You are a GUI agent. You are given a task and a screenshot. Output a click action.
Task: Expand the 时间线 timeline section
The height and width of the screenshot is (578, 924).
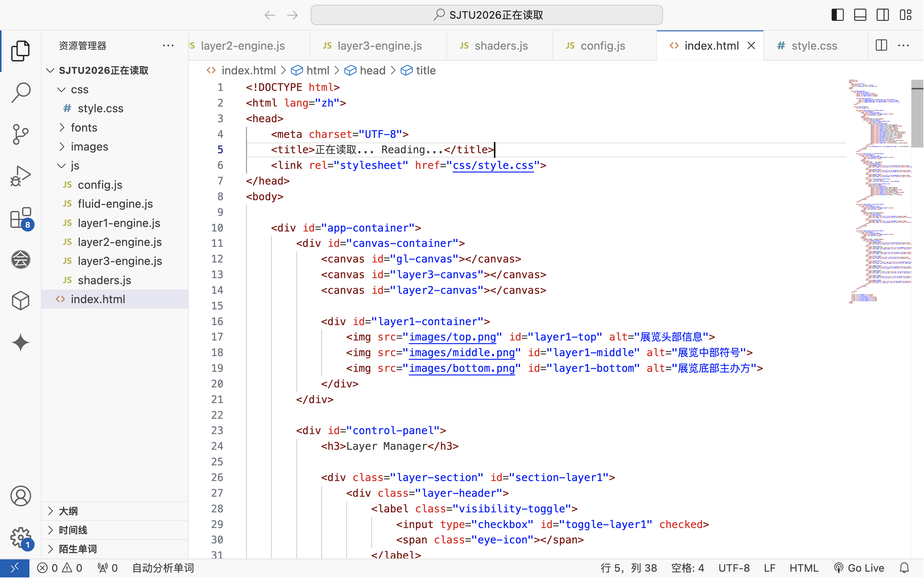115,530
